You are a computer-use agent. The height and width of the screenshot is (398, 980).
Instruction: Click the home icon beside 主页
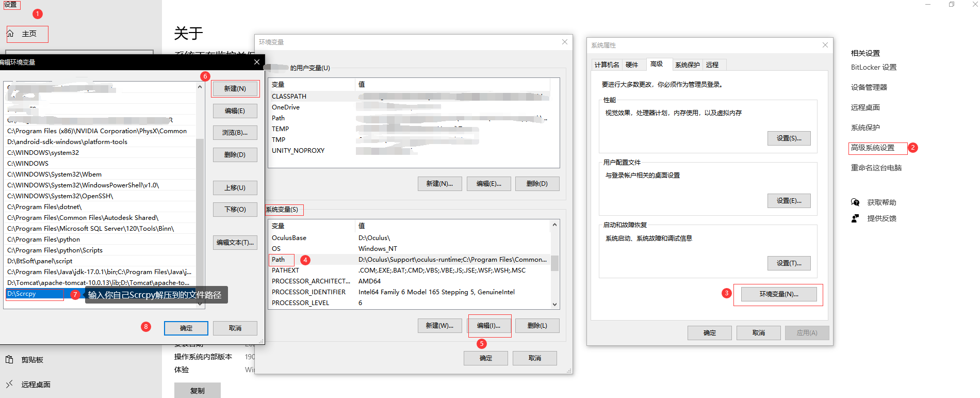10,34
